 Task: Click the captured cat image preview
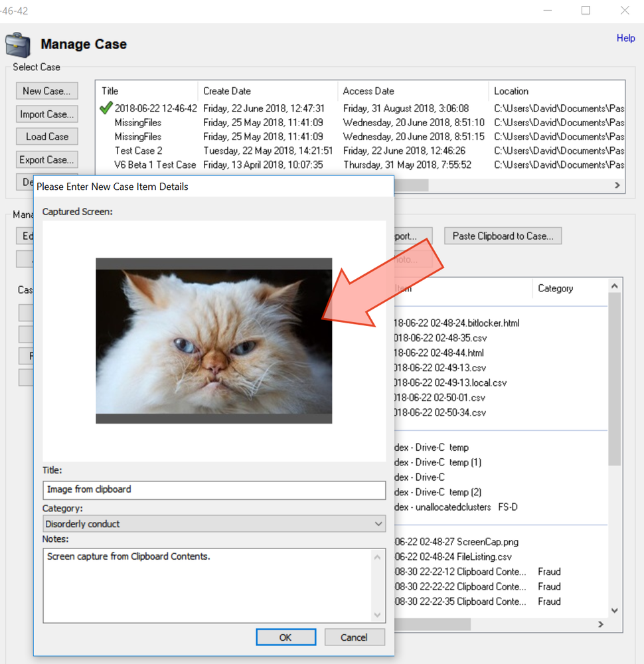214,341
